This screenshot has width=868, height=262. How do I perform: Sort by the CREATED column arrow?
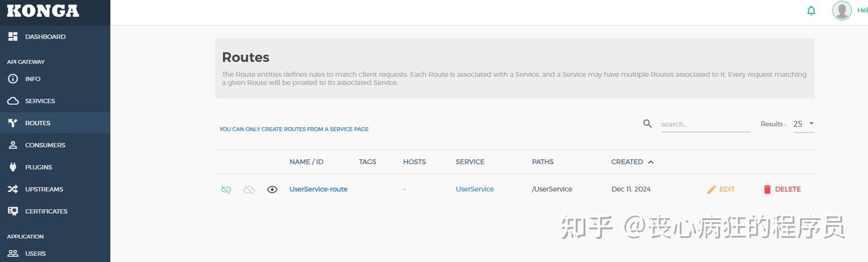650,162
